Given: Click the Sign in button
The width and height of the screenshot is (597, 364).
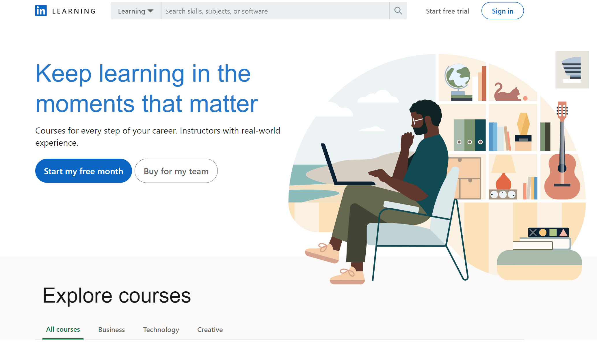Looking at the screenshot, I should [x=503, y=11].
